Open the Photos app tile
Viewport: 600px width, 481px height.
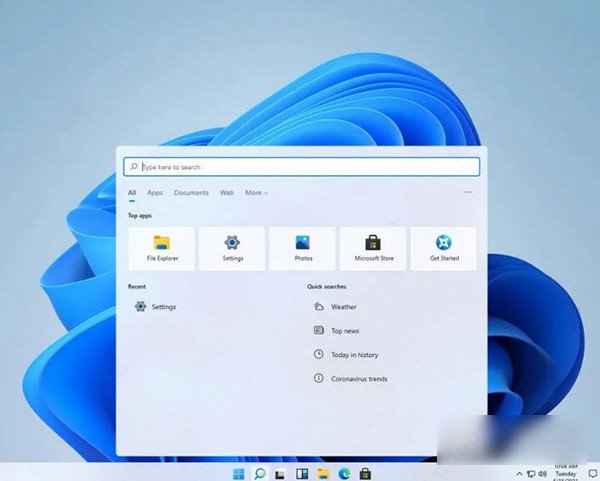click(302, 248)
